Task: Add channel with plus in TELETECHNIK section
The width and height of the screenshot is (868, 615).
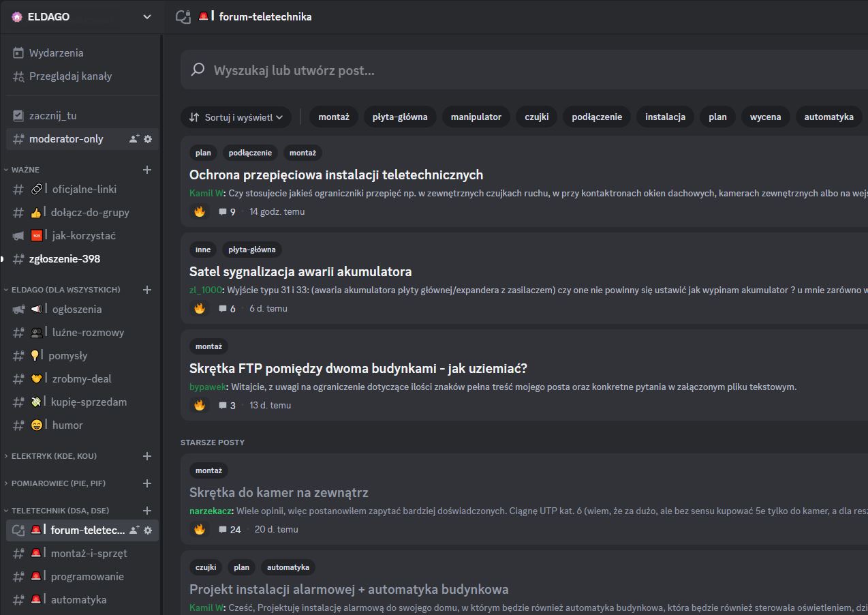Action: tap(147, 510)
